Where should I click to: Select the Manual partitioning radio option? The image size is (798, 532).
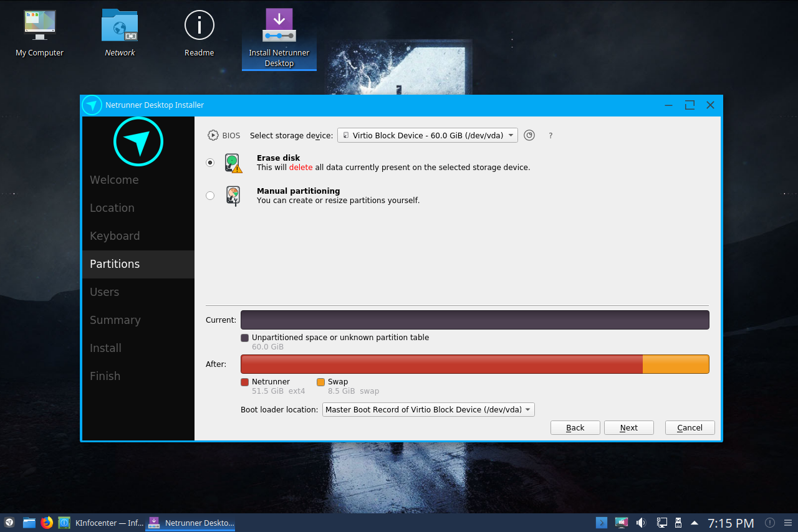(210, 196)
